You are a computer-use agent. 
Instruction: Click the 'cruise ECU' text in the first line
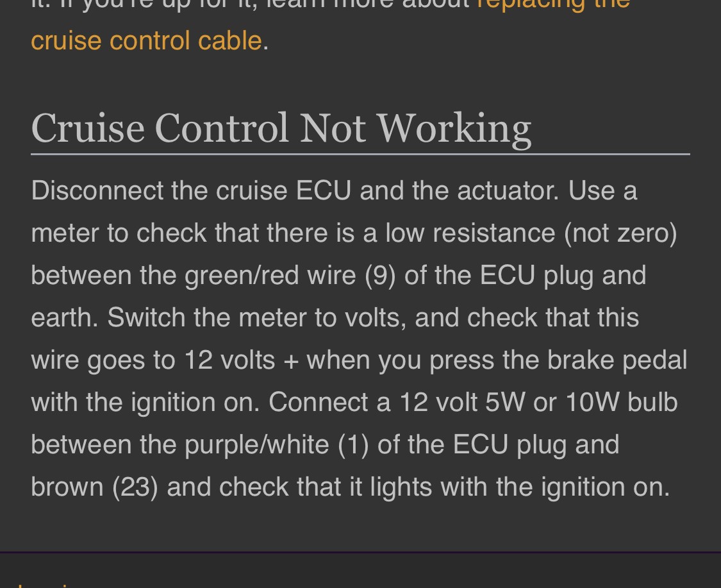(284, 190)
